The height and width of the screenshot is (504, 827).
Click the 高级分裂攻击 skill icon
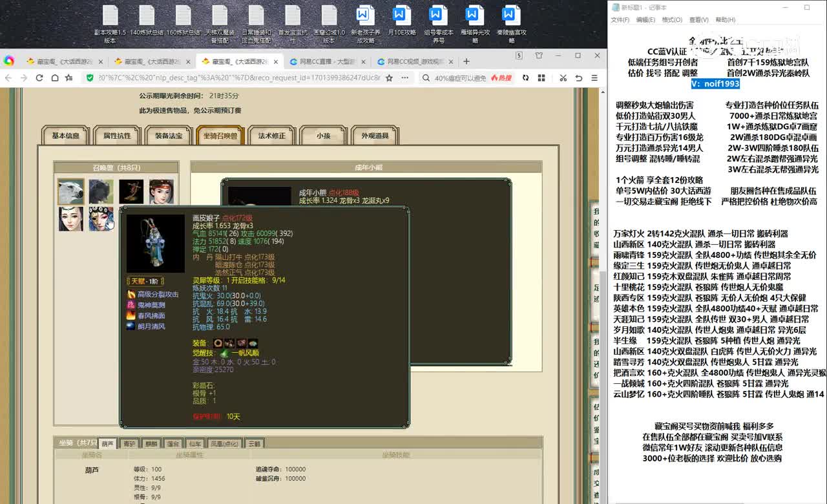(x=131, y=295)
